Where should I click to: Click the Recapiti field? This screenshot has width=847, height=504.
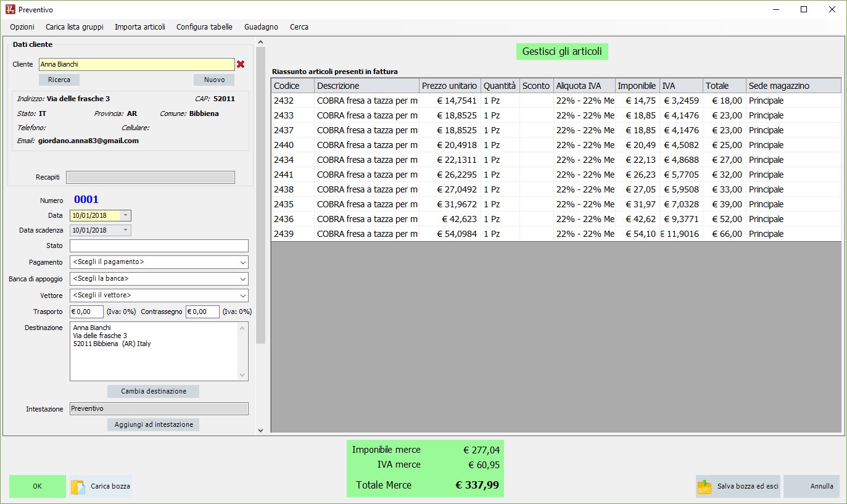[x=151, y=177]
